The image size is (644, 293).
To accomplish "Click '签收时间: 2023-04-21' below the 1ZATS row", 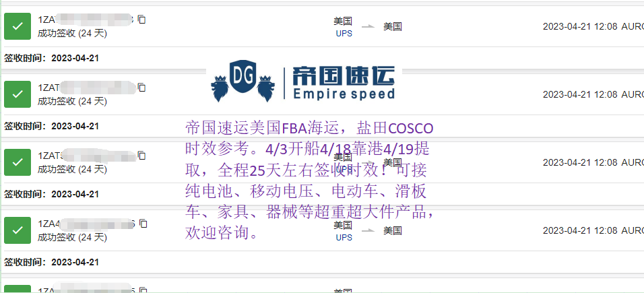I will point(51,194).
